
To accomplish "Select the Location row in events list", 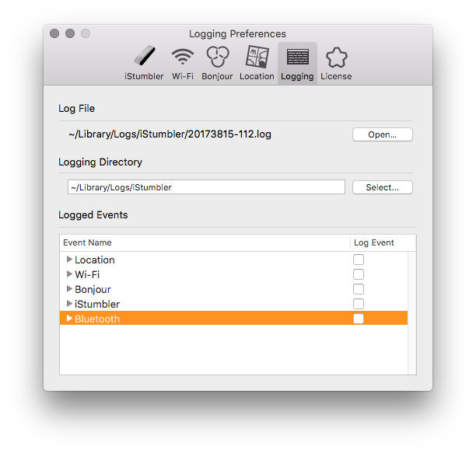I will [233, 260].
